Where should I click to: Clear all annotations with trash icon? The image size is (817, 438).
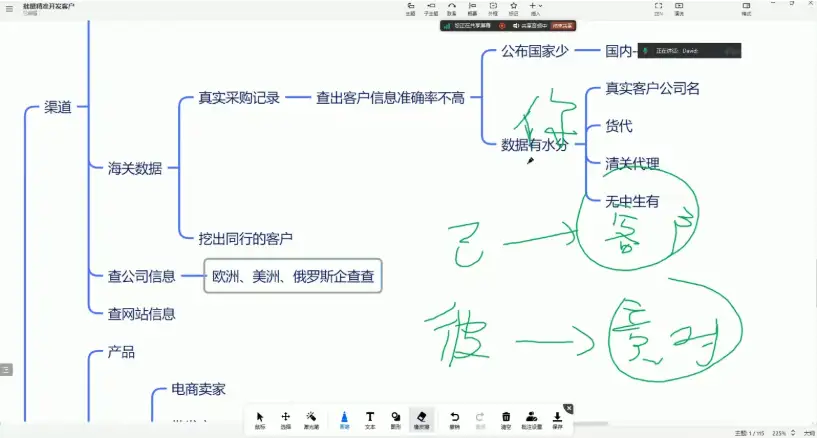(506, 419)
